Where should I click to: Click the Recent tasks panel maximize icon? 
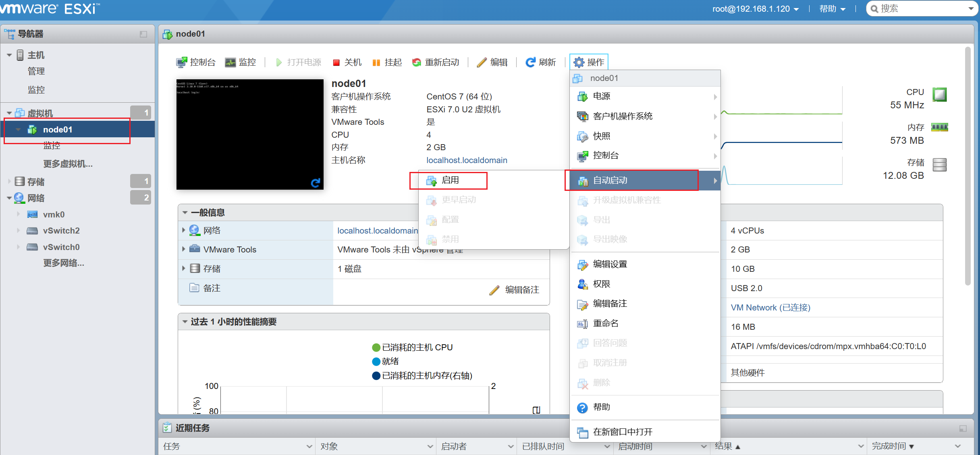(x=963, y=428)
